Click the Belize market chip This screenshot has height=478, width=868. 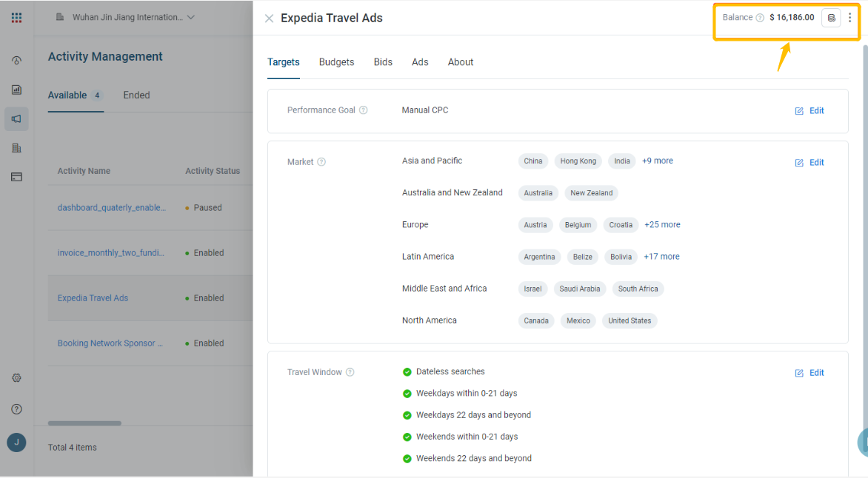pos(582,257)
